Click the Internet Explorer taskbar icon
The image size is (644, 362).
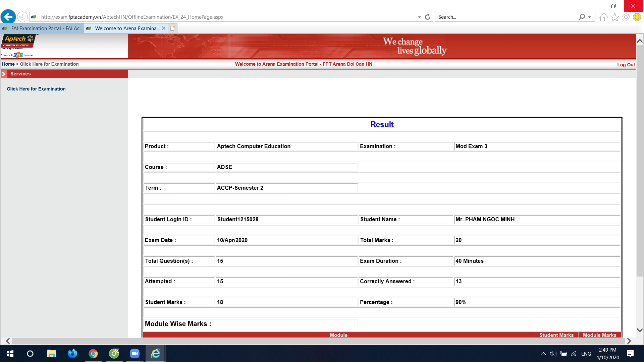tap(156, 354)
